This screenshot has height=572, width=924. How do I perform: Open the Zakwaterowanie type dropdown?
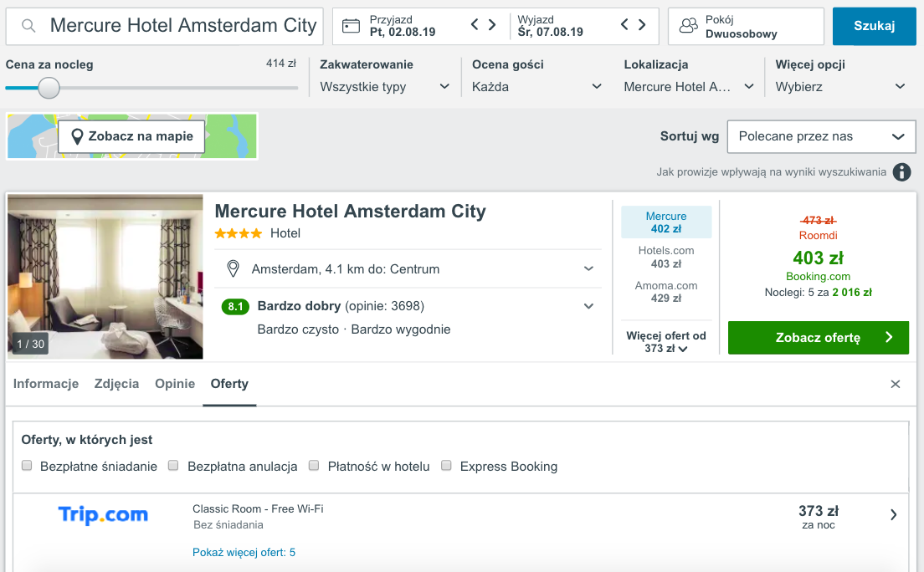[385, 87]
